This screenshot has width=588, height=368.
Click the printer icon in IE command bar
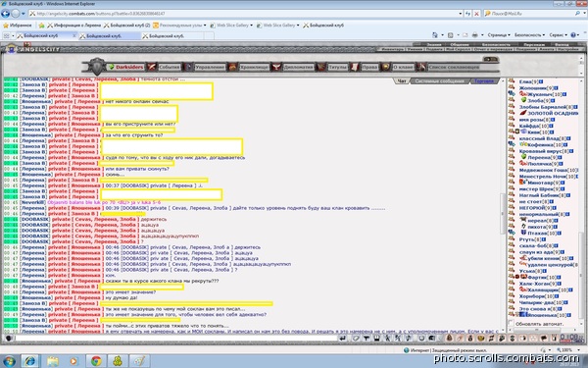(474, 35)
